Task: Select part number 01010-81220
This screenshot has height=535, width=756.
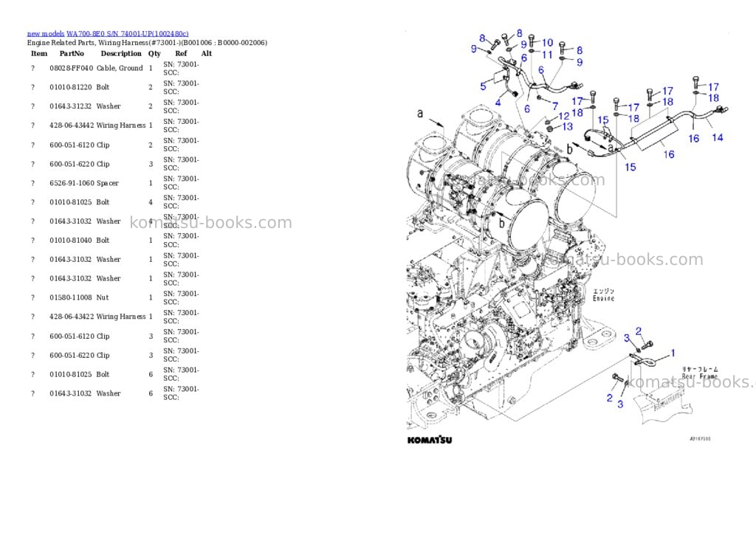Action: coord(70,87)
